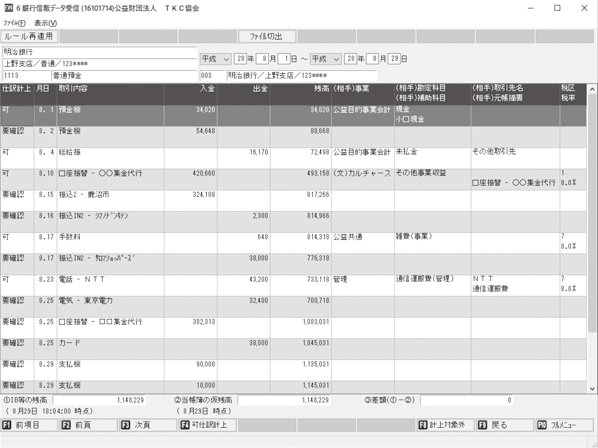Click the F4 可仕訳計上 button
The width and height of the screenshot is (598, 448).
click(x=207, y=425)
